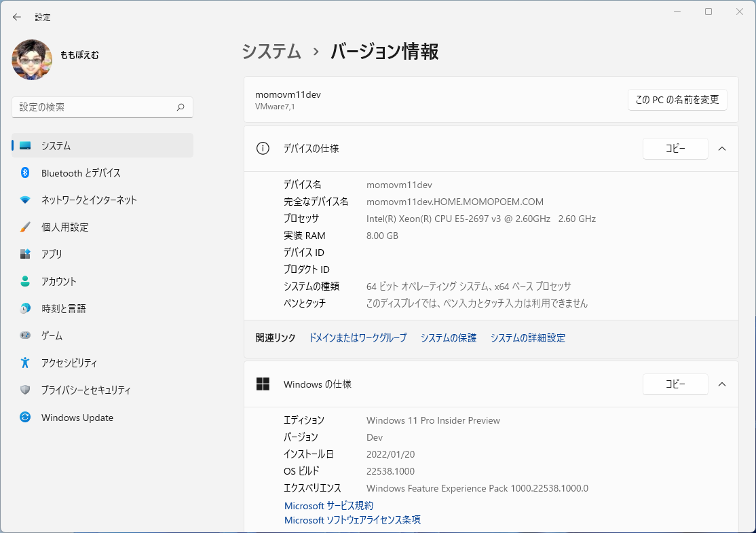Select アプリ in the sidebar

click(x=102, y=254)
